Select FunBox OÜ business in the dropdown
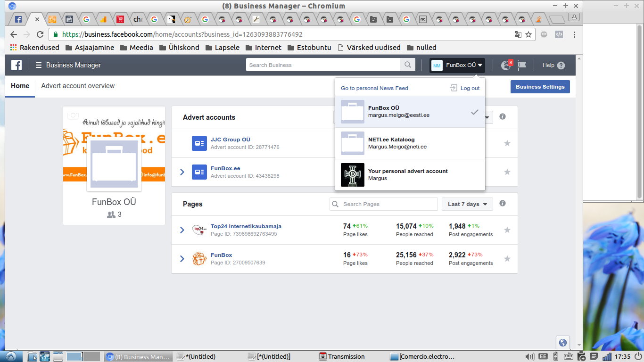Image resolution: width=644 pixels, height=362 pixels. coord(410,112)
